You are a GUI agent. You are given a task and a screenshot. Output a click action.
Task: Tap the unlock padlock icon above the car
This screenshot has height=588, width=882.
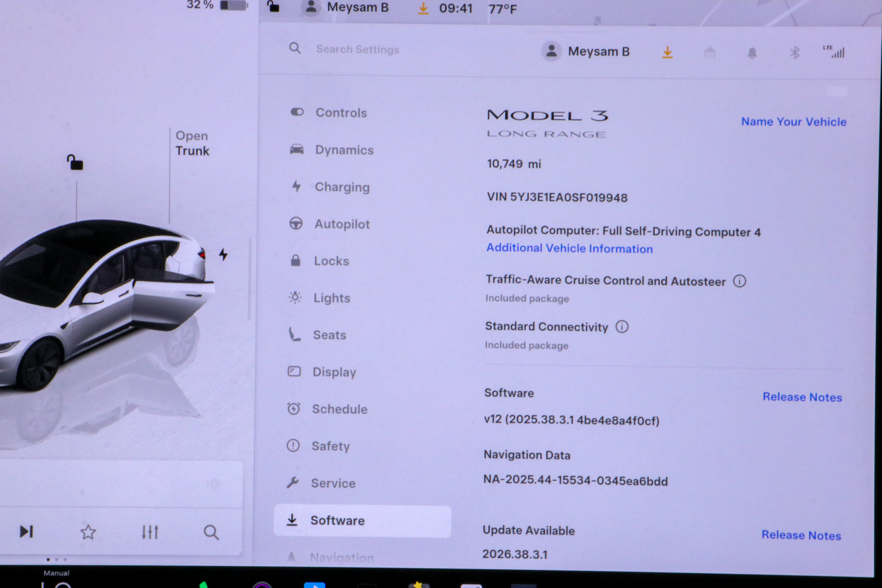(75, 163)
